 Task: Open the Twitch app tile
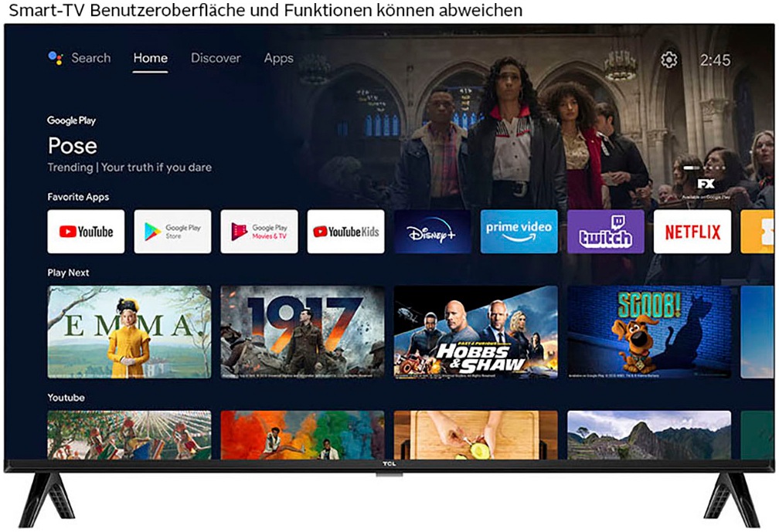[x=605, y=232]
